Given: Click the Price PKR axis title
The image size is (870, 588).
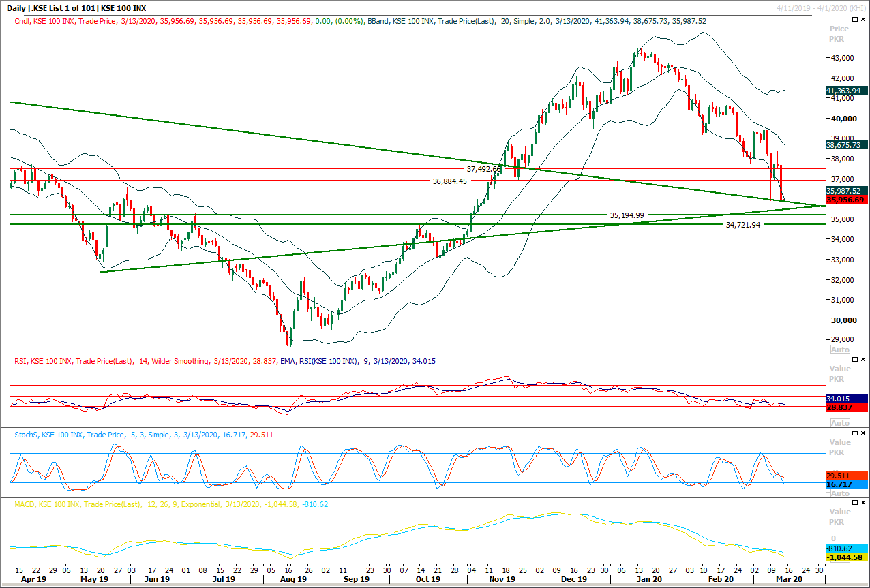Looking at the screenshot, I should (x=839, y=34).
